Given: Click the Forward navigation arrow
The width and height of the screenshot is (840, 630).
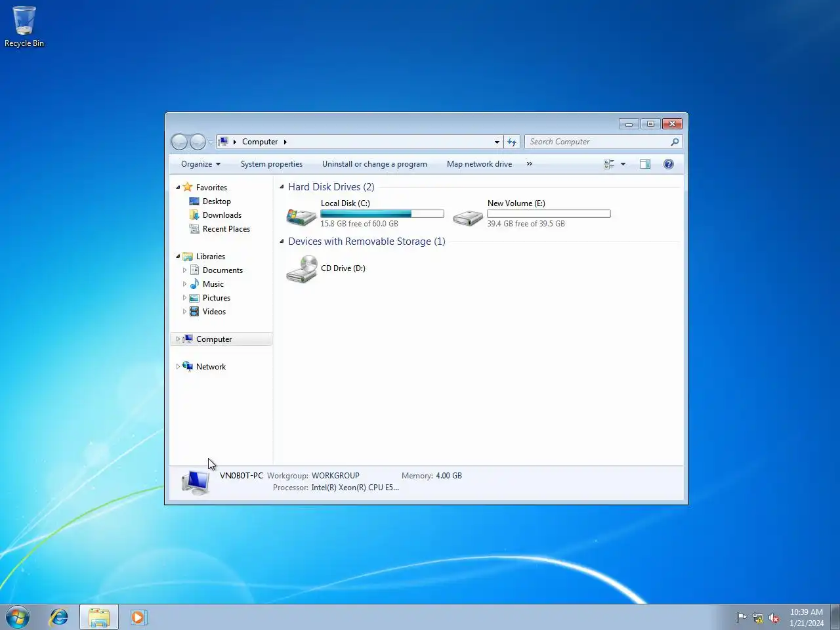Looking at the screenshot, I should click(198, 142).
